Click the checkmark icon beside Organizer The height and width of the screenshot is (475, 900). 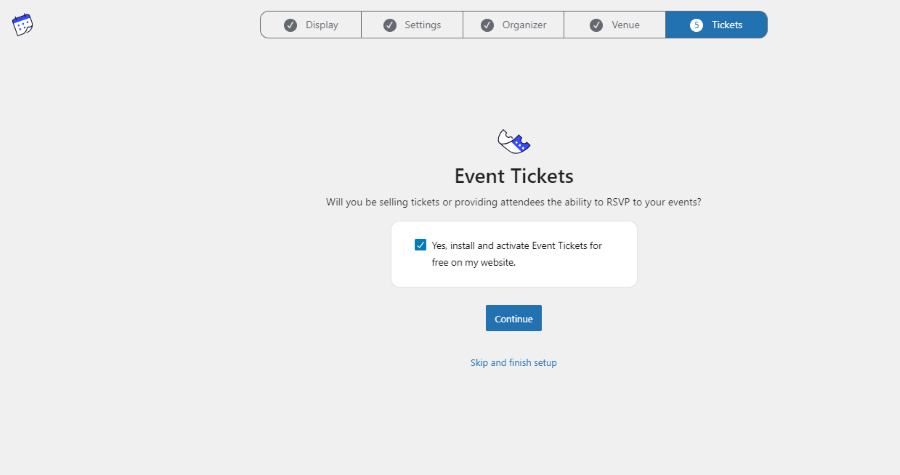486,25
